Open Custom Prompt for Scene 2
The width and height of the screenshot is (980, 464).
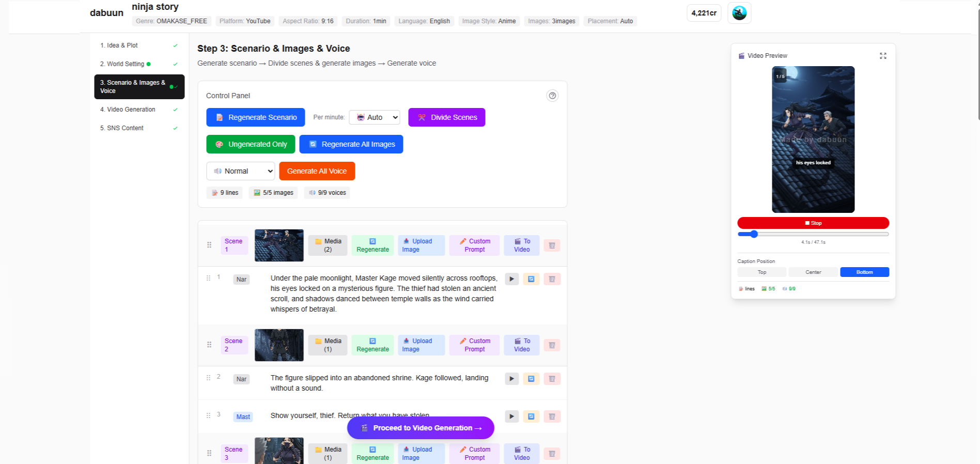coord(474,345)
